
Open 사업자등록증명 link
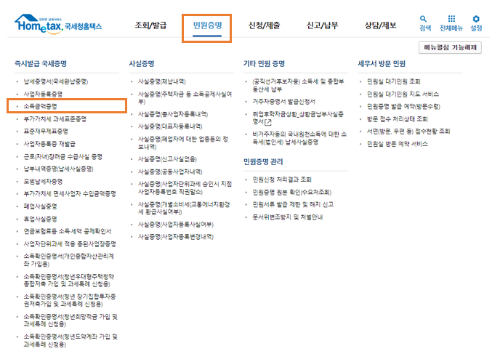tap(43, 94)
